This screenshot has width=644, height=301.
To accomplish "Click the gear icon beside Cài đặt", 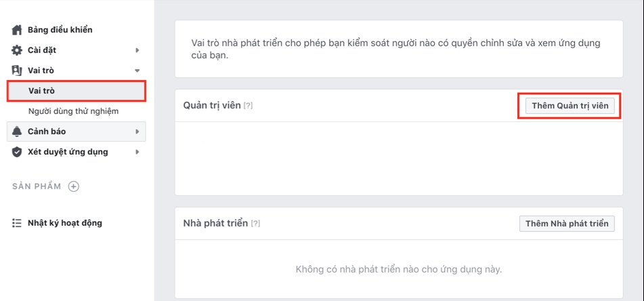I will coord(18,50).
